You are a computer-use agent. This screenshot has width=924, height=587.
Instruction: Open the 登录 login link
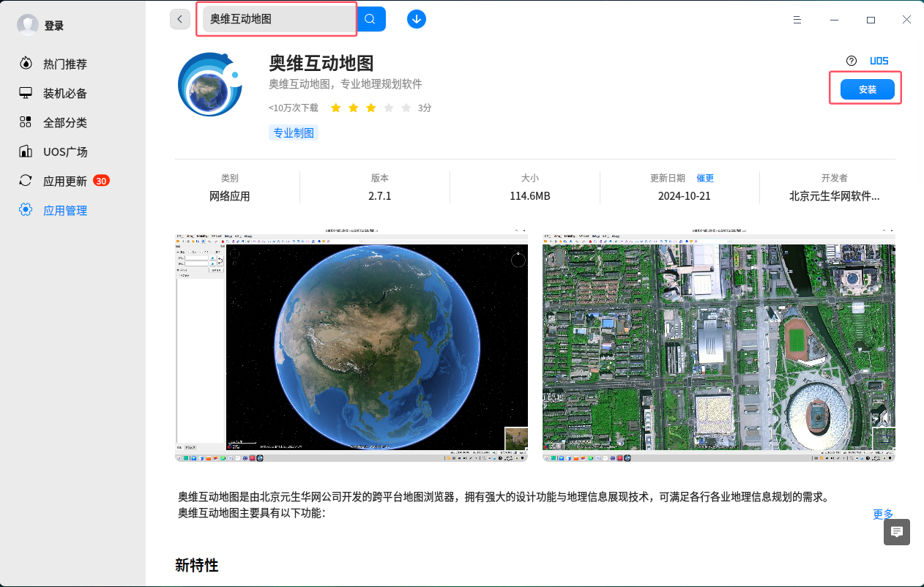click(x=54, y=26)
